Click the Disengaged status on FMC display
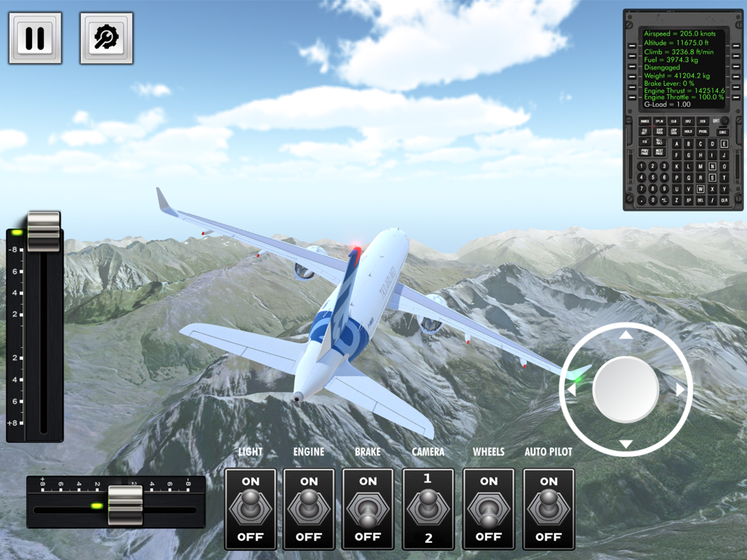 tap(662, 67)
